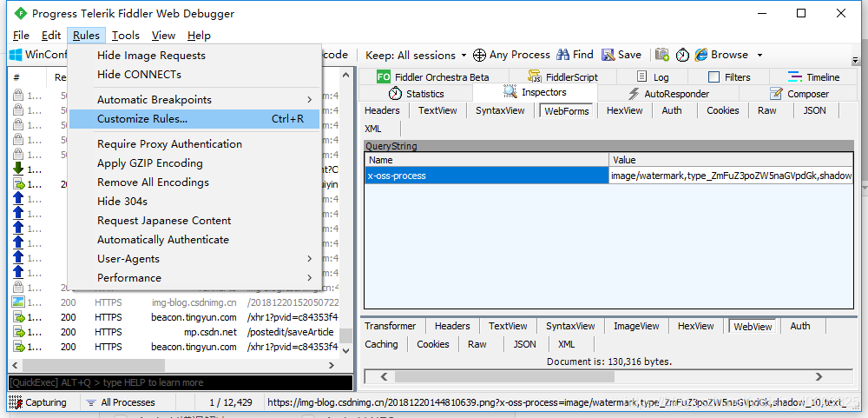This screenshot has width=868, height=418.
Task: Click the Save sessions icon
Action: click(608, 55)
